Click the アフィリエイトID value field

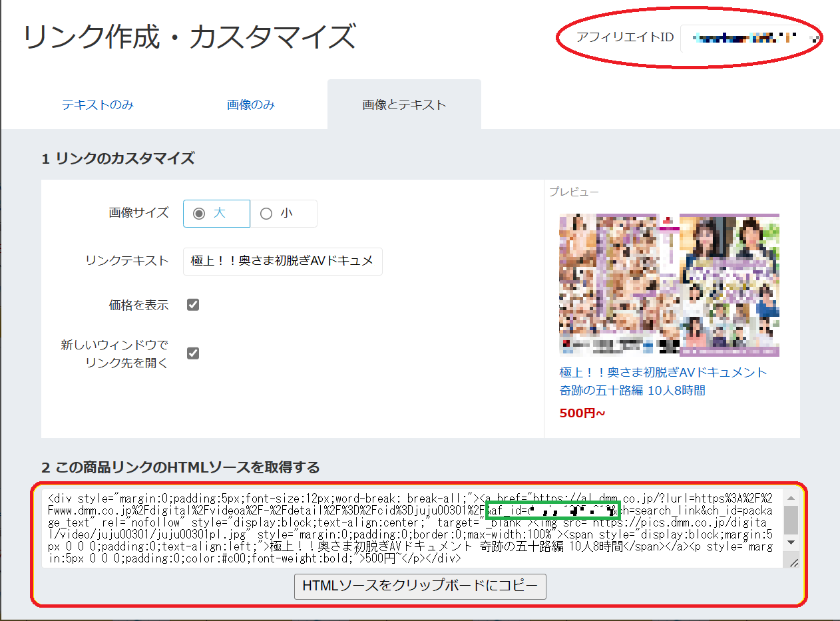tap(749, 39)
